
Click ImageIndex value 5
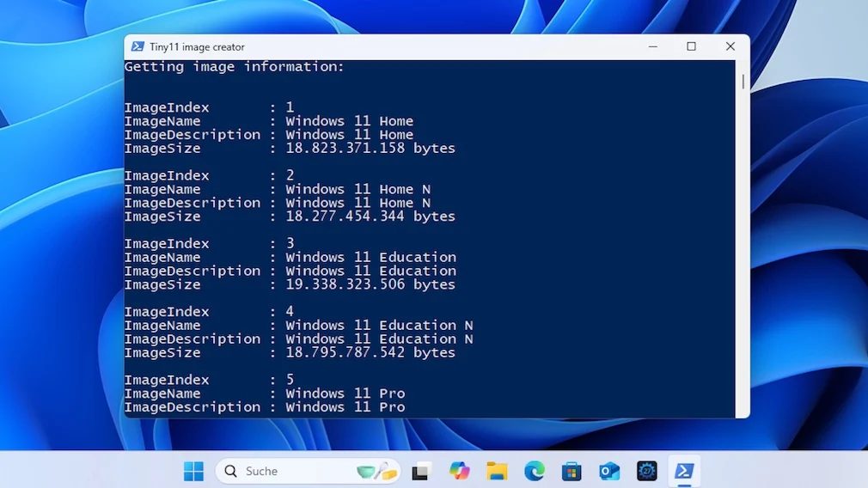(290, 380)
